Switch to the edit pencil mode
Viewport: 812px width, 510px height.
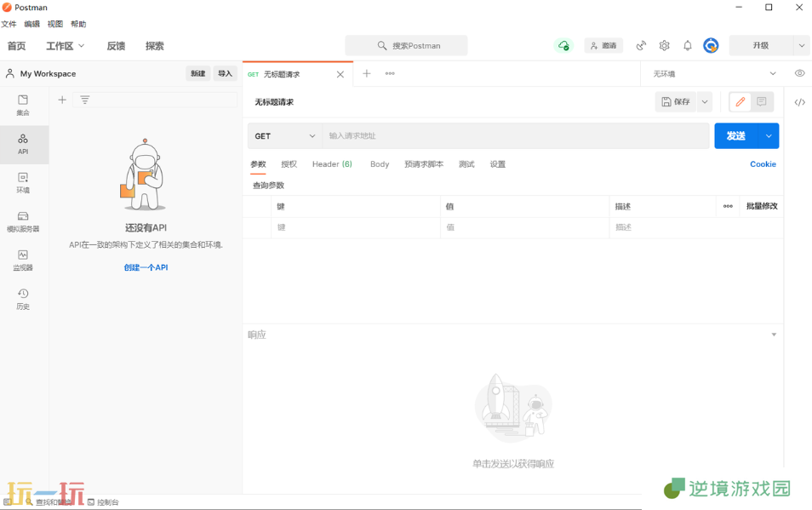point(741,101)
